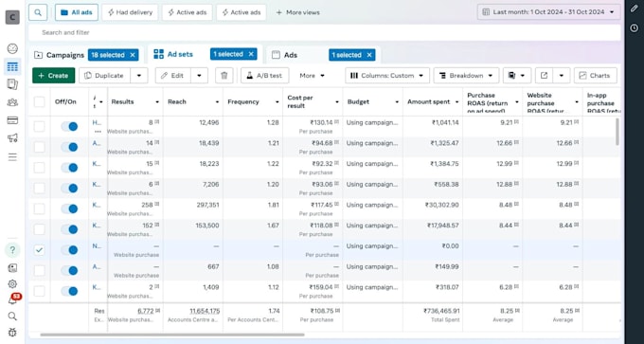Clear the 18 selected campaigns chip

133,55
